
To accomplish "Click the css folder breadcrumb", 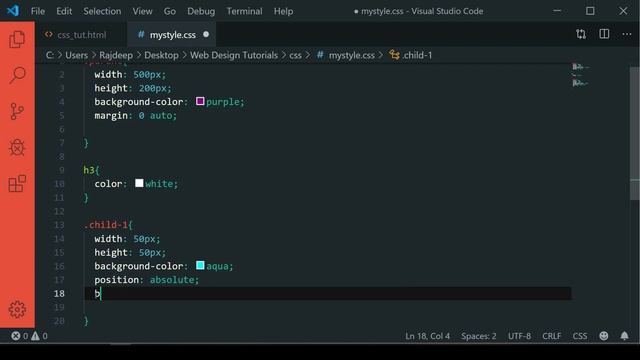I will tap(296, 55).
